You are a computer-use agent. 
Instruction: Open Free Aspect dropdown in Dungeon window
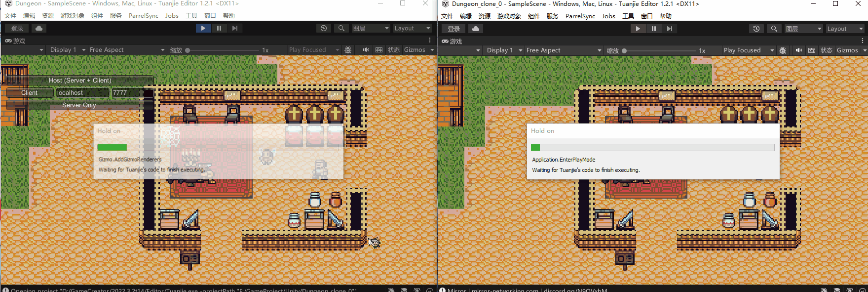[x=127, y=50]
